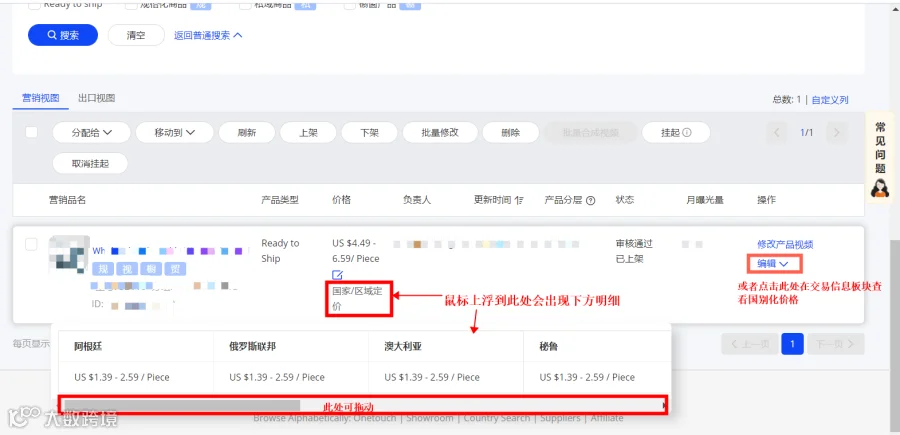Image resolution: width=900 pixels, height=435 pixels.
Task: Open the 分配给 dropdown
Action: (92, 133)
